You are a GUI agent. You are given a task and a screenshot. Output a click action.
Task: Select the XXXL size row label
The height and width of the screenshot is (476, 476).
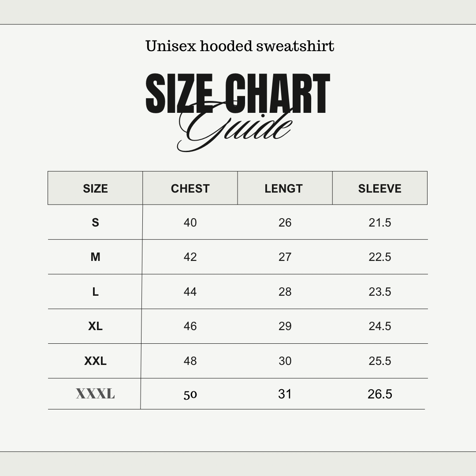[95, 394]
